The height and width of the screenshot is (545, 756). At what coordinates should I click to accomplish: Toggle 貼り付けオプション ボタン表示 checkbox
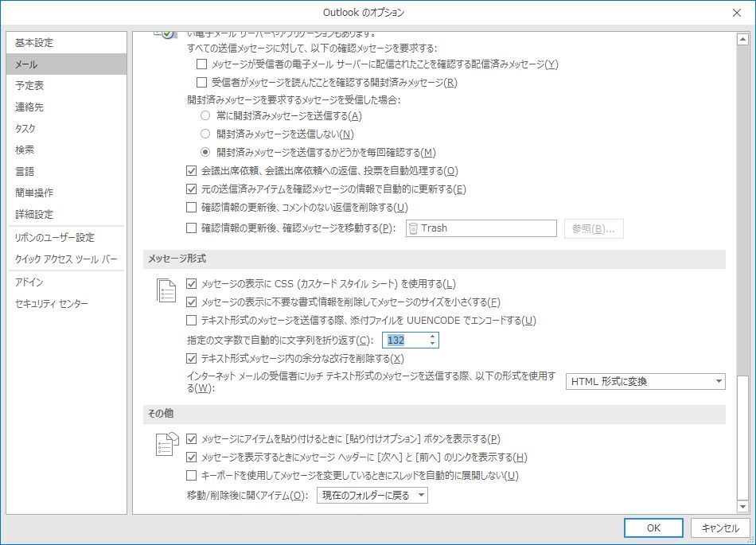tap(192, 439)
